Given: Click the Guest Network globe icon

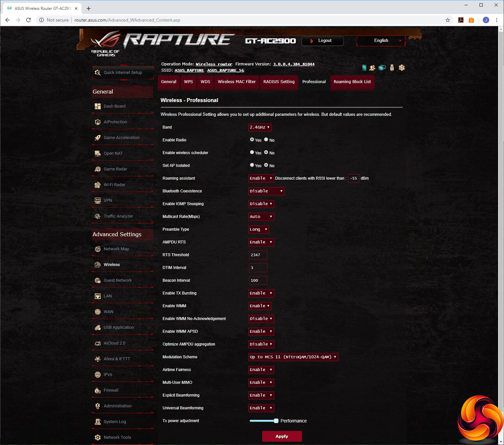Looking at the screenshot, I should click(x=97, y=280).
